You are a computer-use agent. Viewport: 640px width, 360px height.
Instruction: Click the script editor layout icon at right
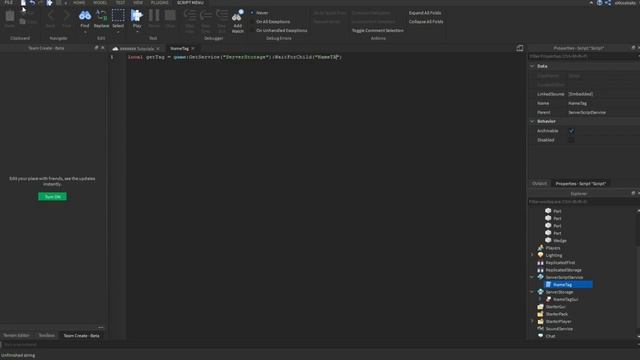point(520,48)
